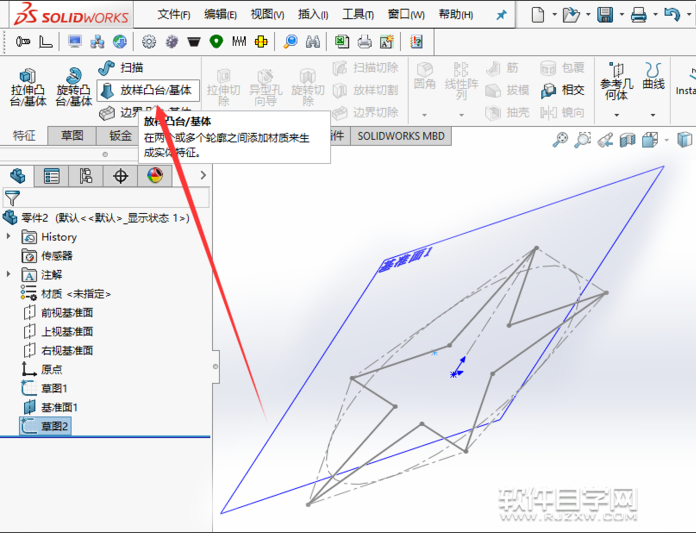Click the section view icon

[628, 140]
